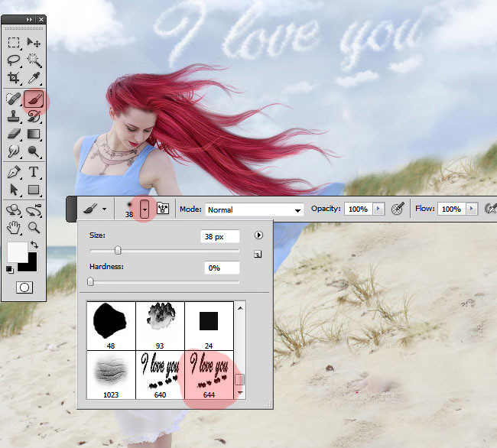Image resolution: width=497 pixels, height=448 pixels.
Task: Click the foreground color swatch
Action: (x=18, y=252)
